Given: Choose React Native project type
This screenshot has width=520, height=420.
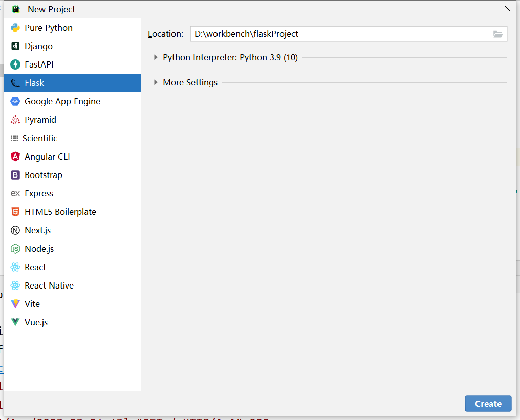Looking at the screenshot, I should point(73,285).
